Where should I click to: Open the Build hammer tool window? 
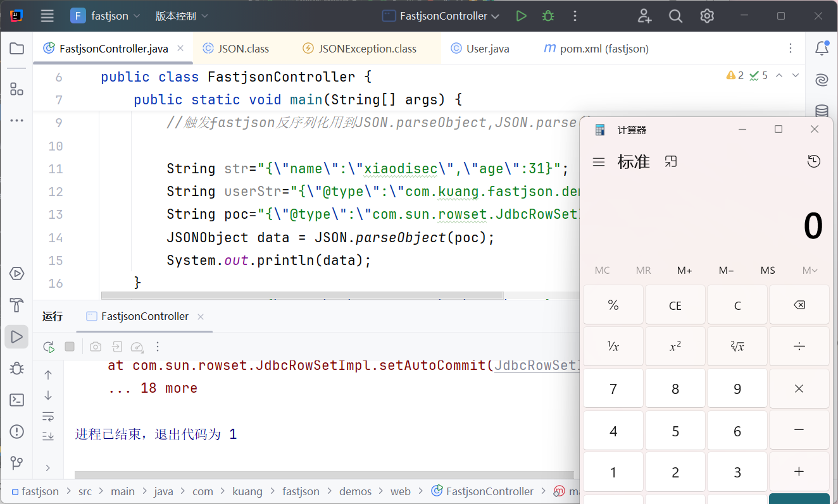(16, 305)
